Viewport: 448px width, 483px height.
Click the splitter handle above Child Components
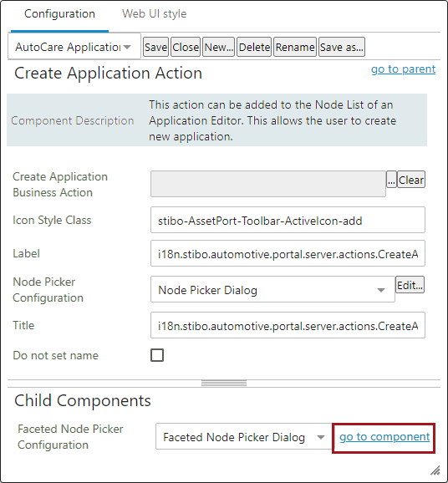pyautogui.click(x=224, y=384)
